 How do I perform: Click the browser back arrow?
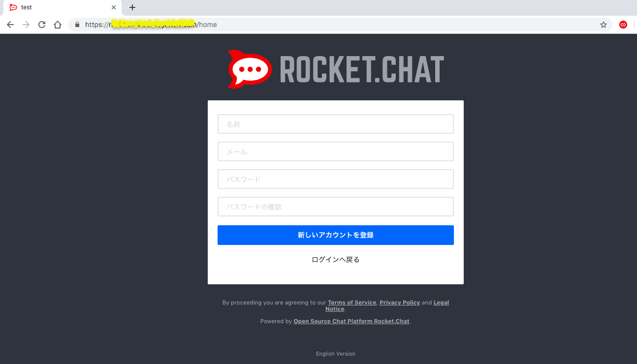tap(10, 24)
